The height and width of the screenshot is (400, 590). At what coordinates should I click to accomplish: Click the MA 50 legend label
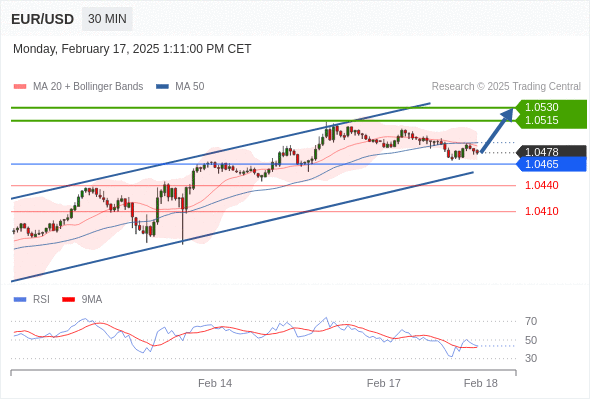pyautogui.click(x=190, y=87)
